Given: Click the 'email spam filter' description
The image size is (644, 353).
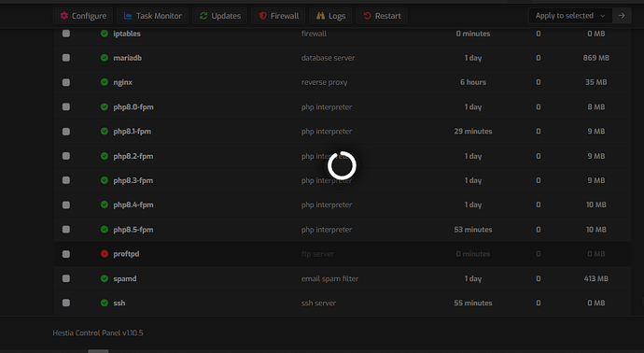Looking at the screenshot, I should 329,278.
